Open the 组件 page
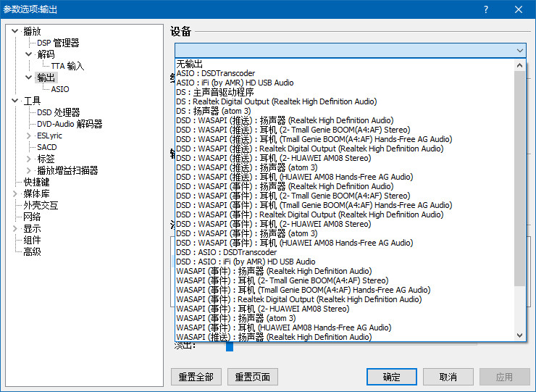This screenshot has width=536, height=392. (32, 240)
